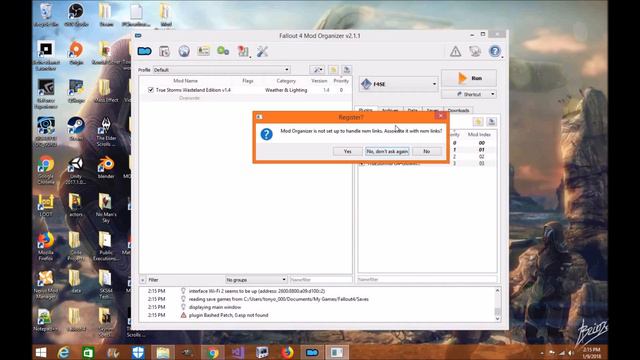Sort by Category column header
Screen dimensions: 640x360
tap(286, 81)
